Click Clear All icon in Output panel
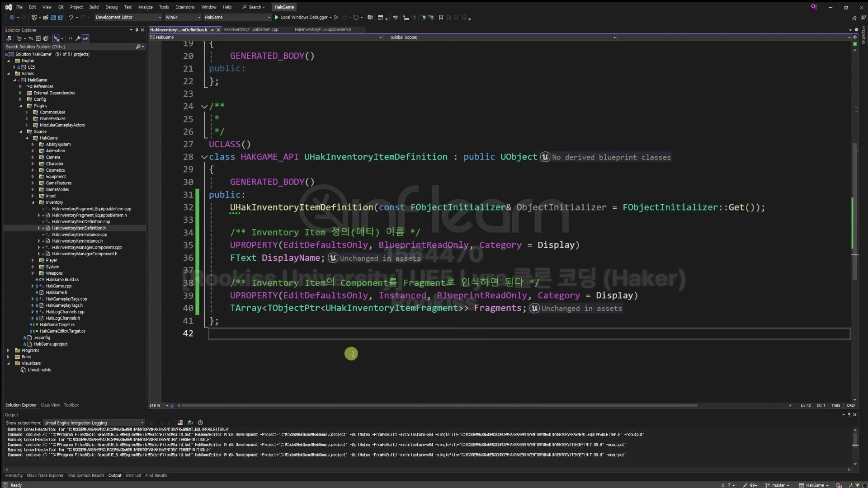868x488 pixels. click(180, 423)
